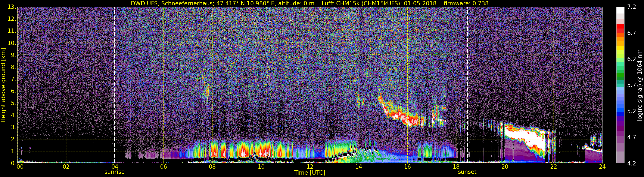The image size is (644, 177).
Task: Click the 24 tick label on the time axis
Action: pos(602,167)
